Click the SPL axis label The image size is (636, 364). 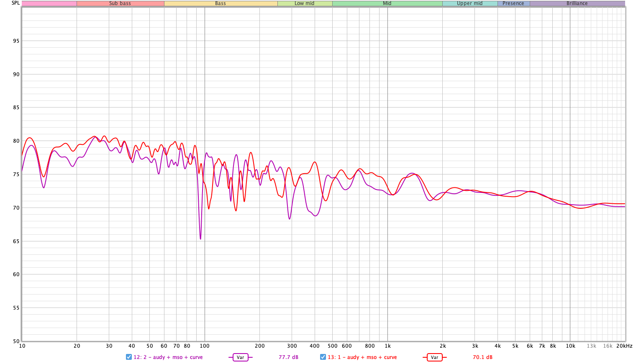click(x=15, y=3)
